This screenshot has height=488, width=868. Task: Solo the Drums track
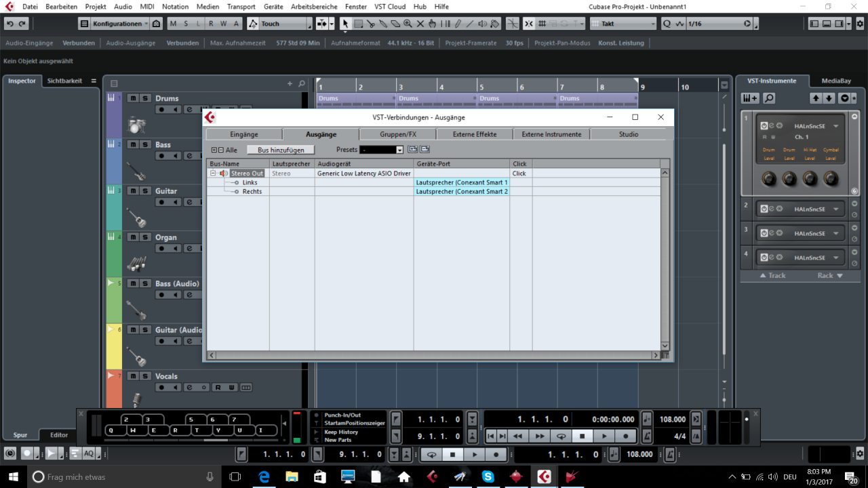coord(144,98)
